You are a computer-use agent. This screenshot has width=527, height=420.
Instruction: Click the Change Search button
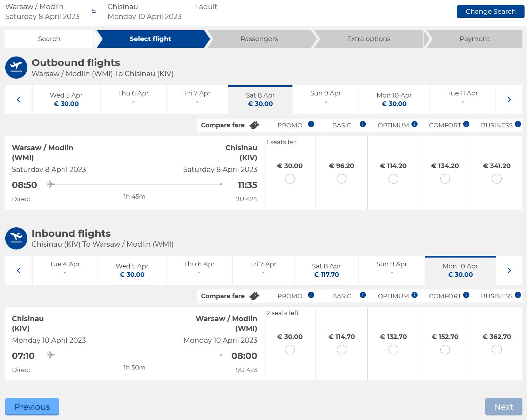(491, 12)
